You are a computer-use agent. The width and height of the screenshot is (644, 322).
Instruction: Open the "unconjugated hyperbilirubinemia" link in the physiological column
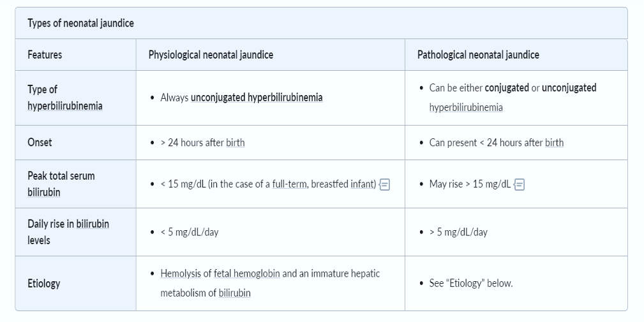click(256, 98)
